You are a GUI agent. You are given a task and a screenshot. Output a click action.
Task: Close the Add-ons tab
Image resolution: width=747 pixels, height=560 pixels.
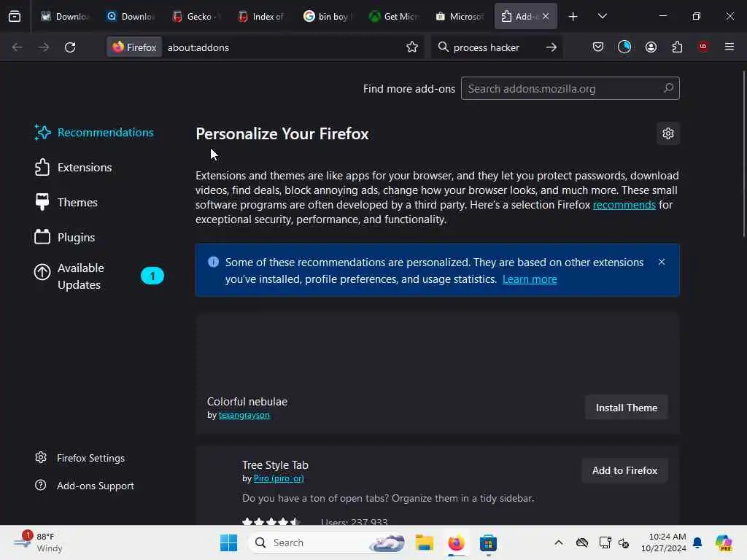pos(546,16)
